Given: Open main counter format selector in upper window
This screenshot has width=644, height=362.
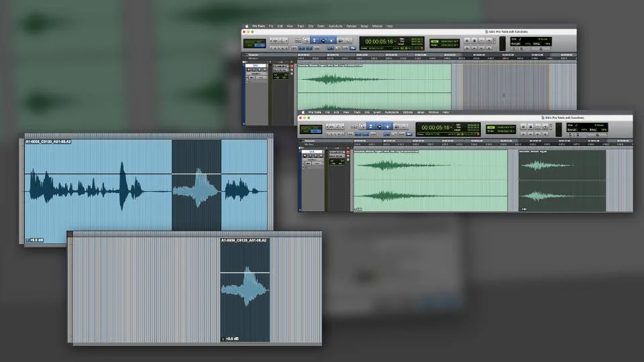Looking at the screenshot, I should [394, 41].
